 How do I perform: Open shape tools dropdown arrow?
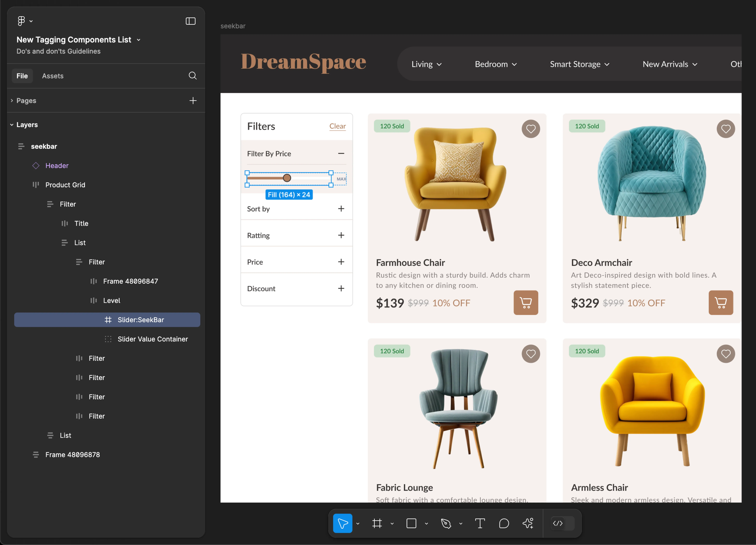tap(426, 523)
